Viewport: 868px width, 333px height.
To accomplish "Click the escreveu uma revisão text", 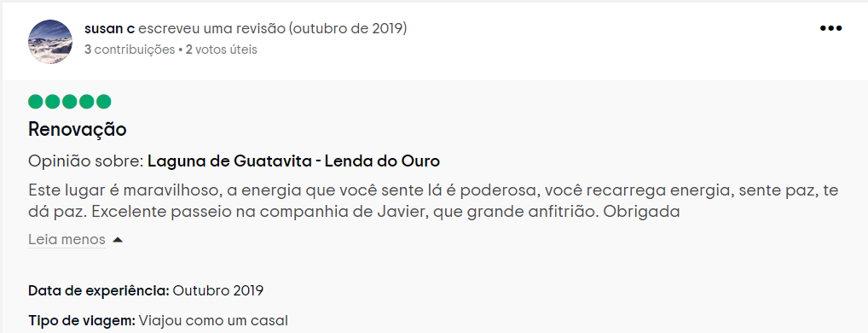I will (211, 29).
